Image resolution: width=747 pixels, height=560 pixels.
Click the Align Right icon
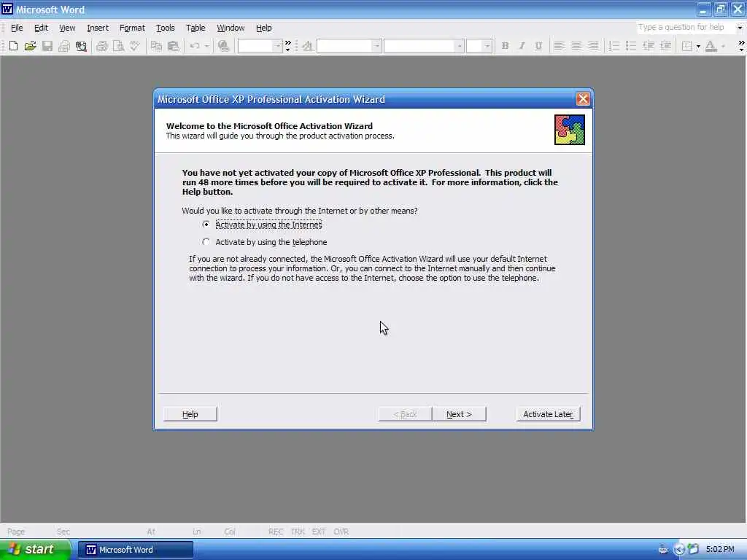pyautogui.click(x=593, y=46)
